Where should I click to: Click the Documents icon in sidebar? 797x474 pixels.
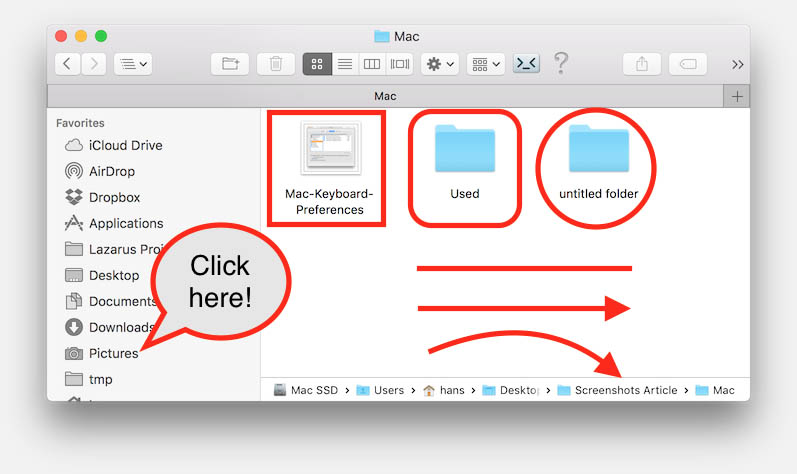point(74,301)
